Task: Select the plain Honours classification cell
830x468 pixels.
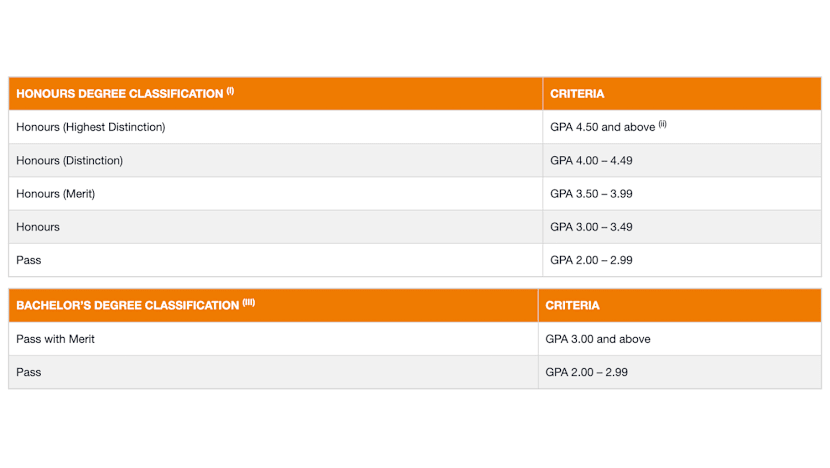Action: tap(38, 227)
